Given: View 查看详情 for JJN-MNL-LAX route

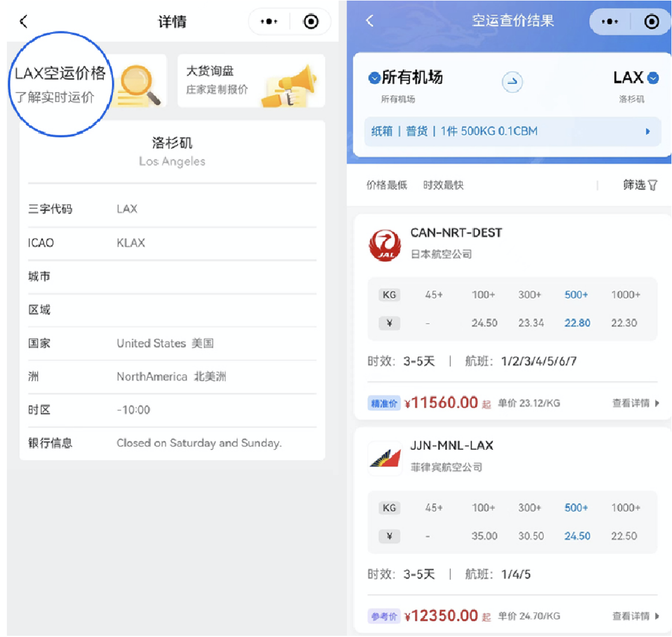Looking at the screenshot, I should [x=635, y=616].
